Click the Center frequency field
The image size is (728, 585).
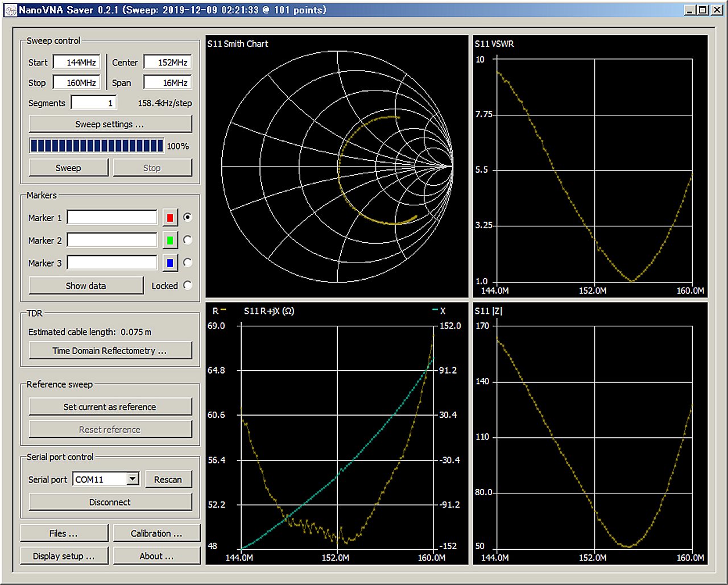pyautogui.click(x=168, y=63)
